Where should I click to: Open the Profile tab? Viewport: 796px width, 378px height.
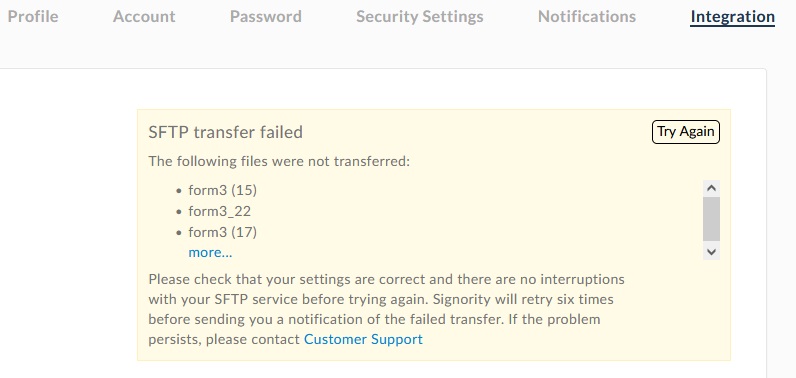(33, 16)
